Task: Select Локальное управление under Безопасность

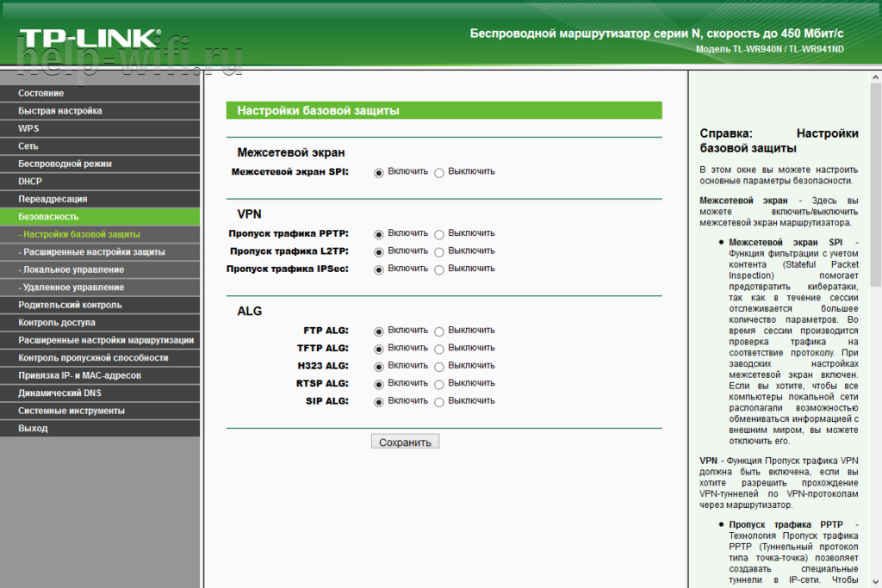Action: coord(73,269)
